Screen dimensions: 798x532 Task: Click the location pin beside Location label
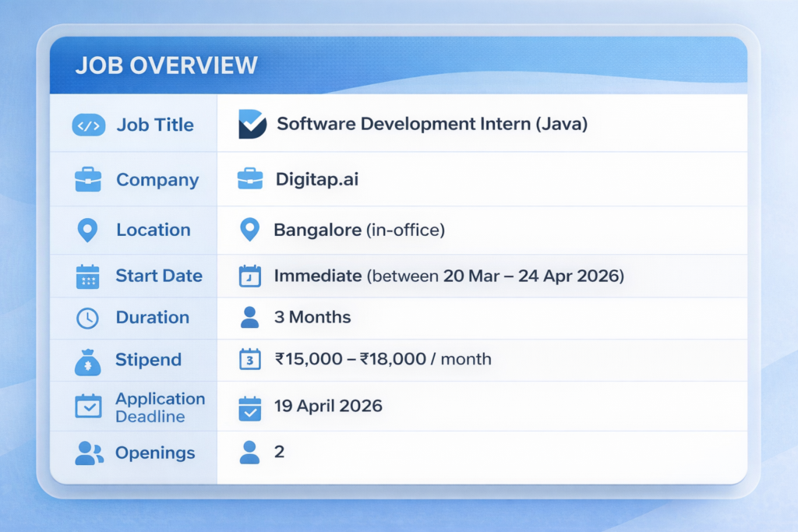click(87, 230)
